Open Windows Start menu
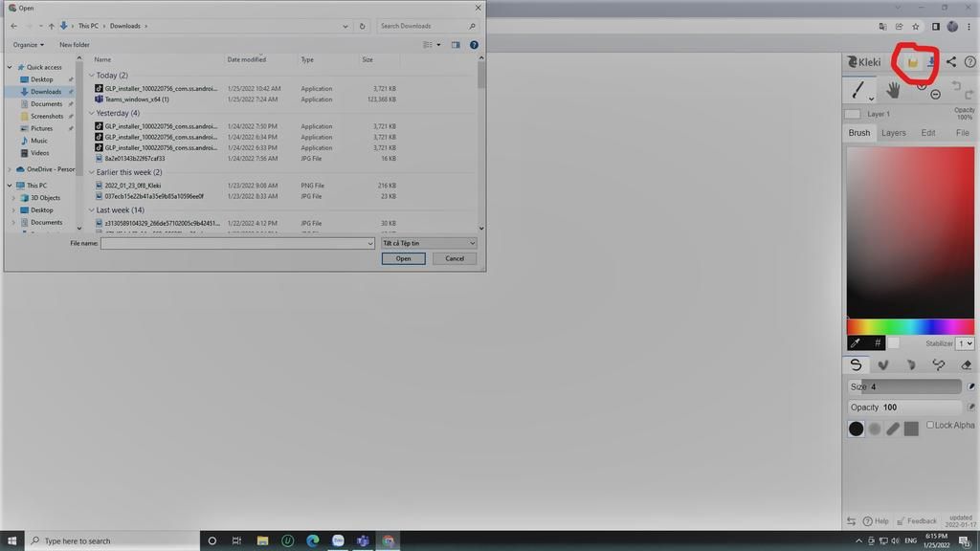 point(11,540)
